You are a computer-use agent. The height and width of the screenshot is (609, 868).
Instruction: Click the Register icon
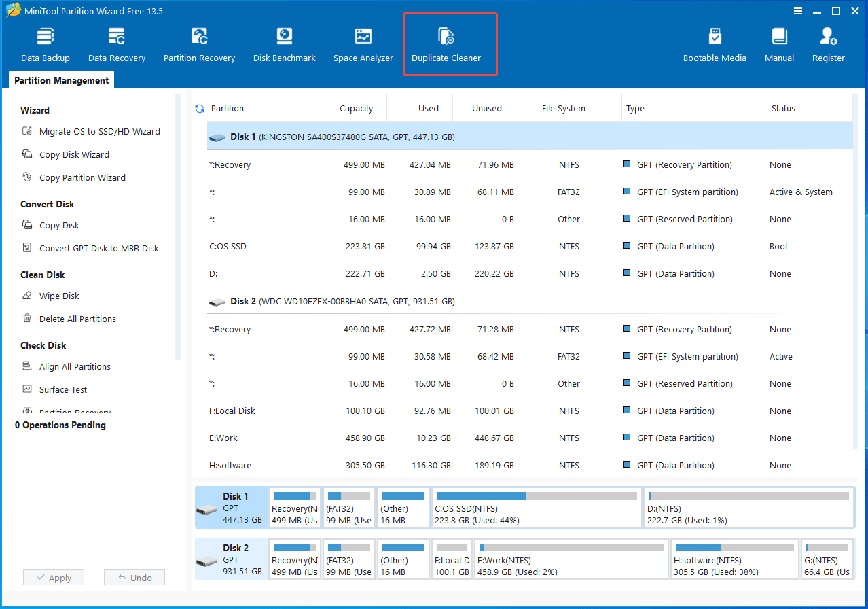click(827, 42)
